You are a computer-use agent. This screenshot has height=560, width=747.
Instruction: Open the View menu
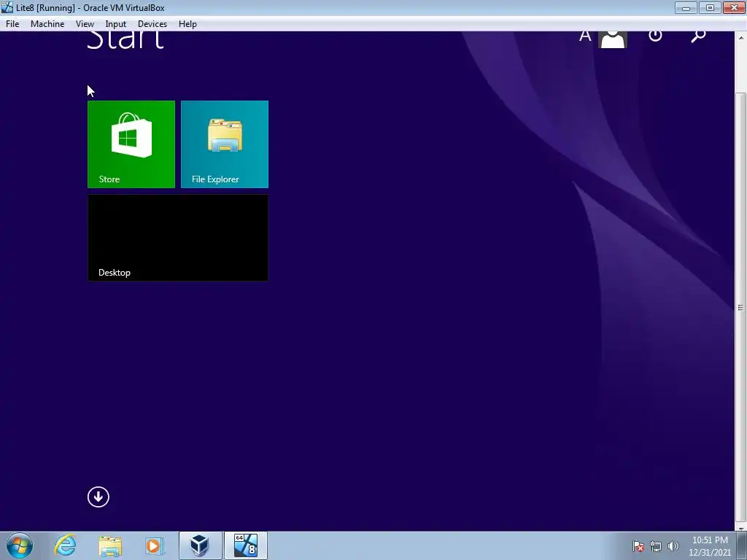point(85,24)
